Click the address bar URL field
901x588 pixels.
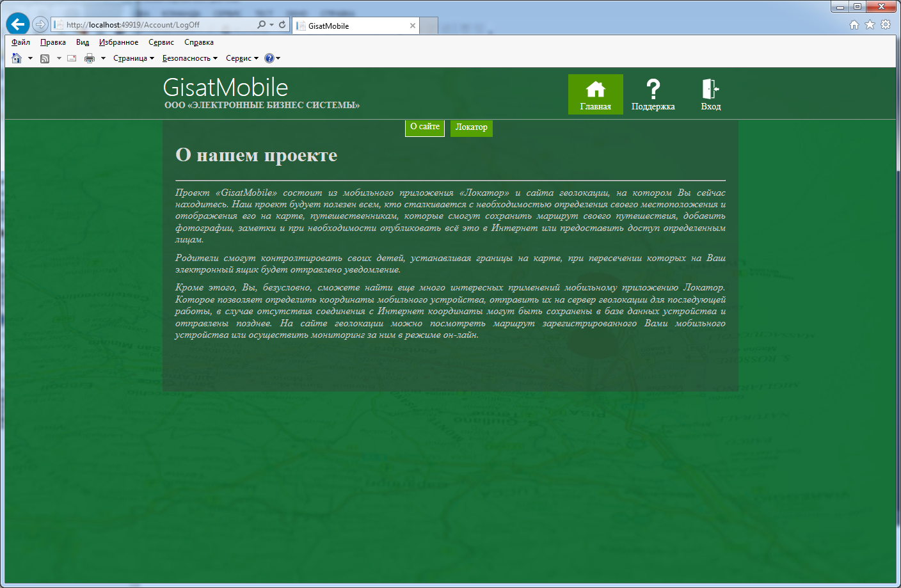click(x=154, y=25)
